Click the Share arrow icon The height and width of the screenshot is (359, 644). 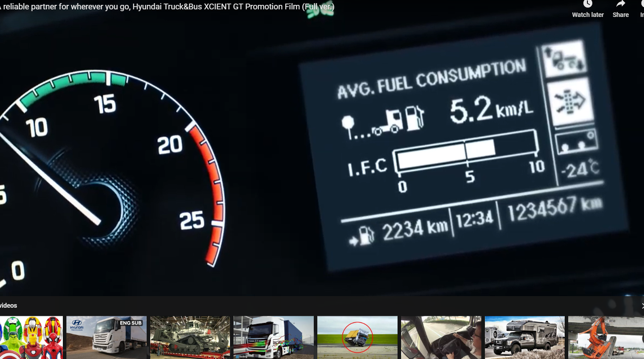click(620, 4)
